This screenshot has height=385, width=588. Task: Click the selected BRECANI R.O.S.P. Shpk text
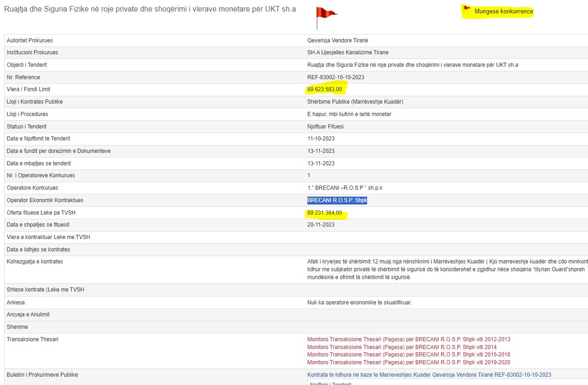337,200
